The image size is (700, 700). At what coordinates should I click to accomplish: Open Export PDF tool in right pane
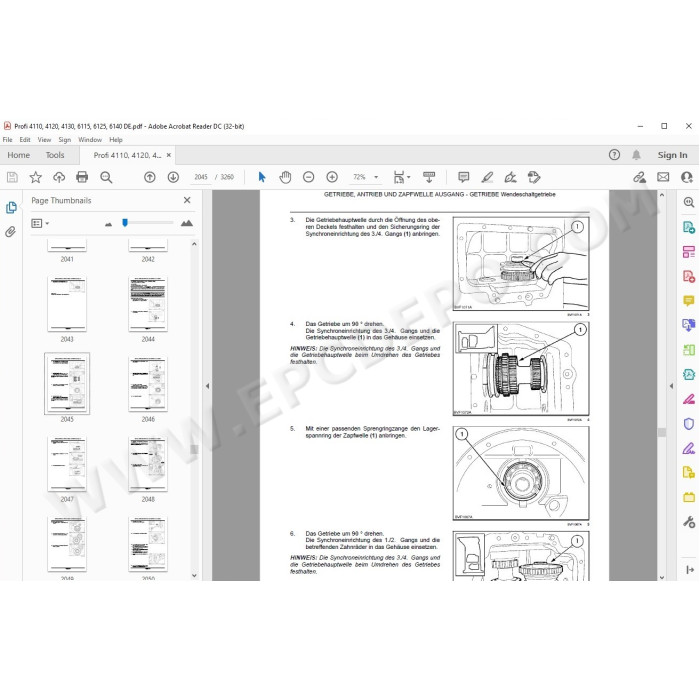point(689,227)
